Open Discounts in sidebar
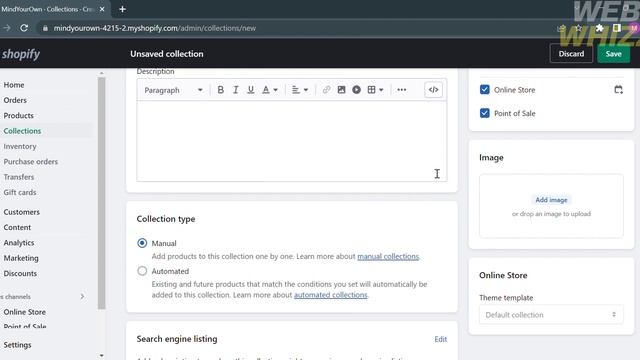The image size is (640, 360). click(x=20, y=273)
